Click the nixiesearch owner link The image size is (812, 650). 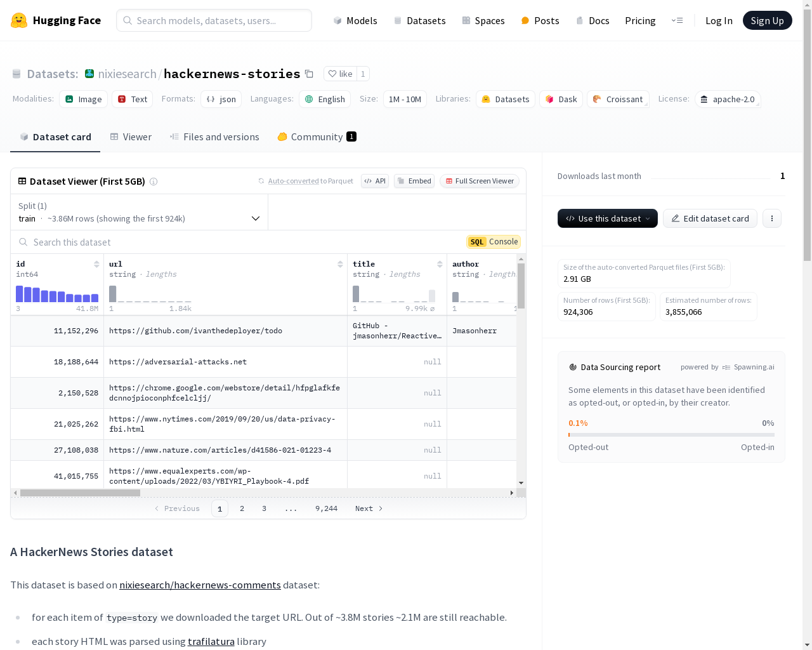127,74
